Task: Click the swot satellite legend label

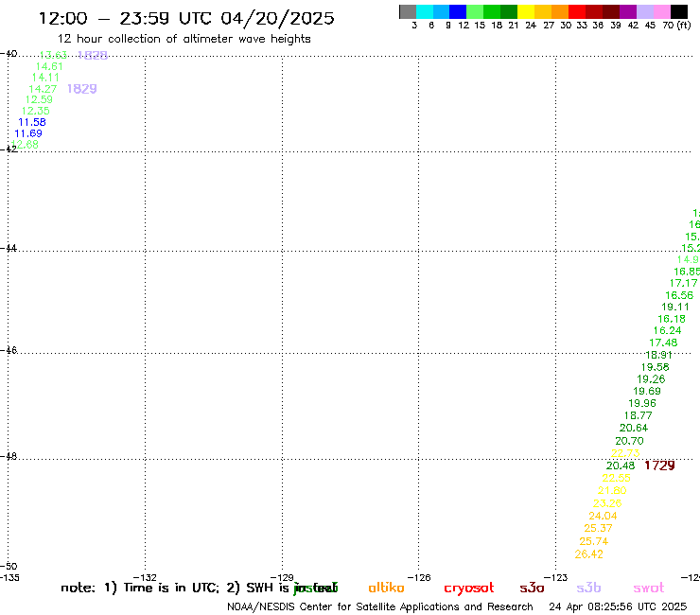Action: [649, 588]
